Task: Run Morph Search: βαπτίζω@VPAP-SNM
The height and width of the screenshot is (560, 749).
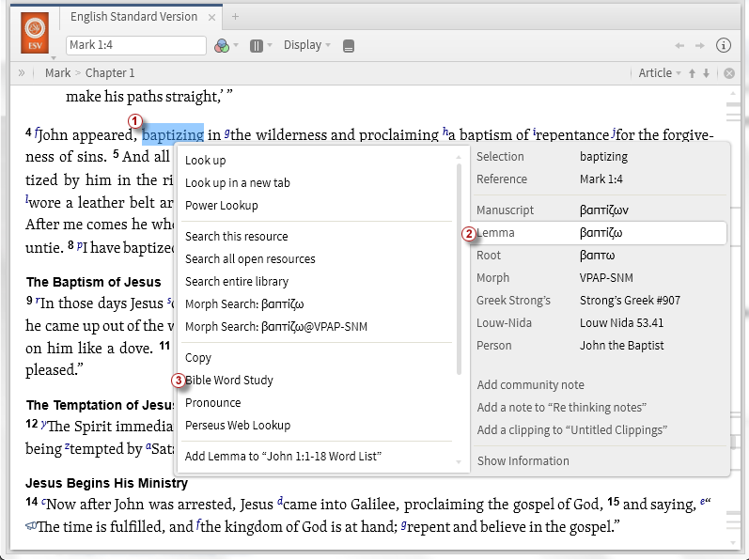Action: [x=276, y=327]
